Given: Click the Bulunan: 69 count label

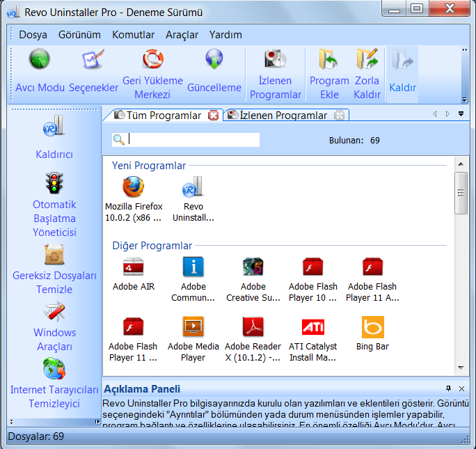Looking at the screenshot, I should tap(354, 140).
